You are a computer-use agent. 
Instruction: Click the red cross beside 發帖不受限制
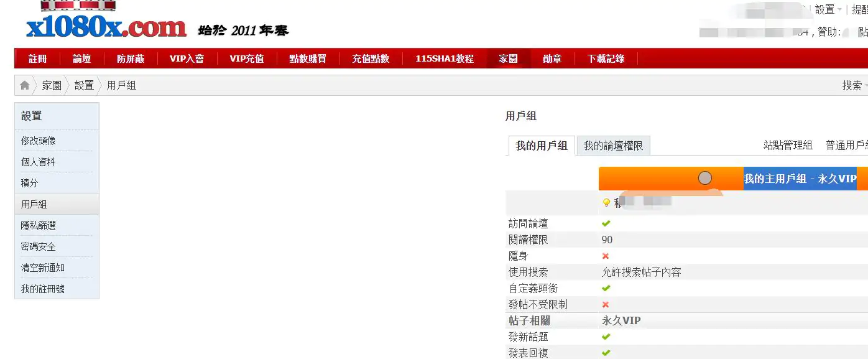tap(606, 304)
